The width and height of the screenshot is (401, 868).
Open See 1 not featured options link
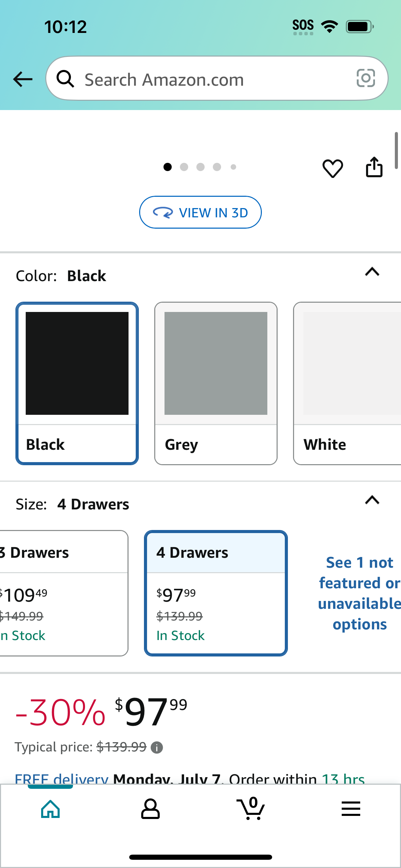tap(360, 593)
